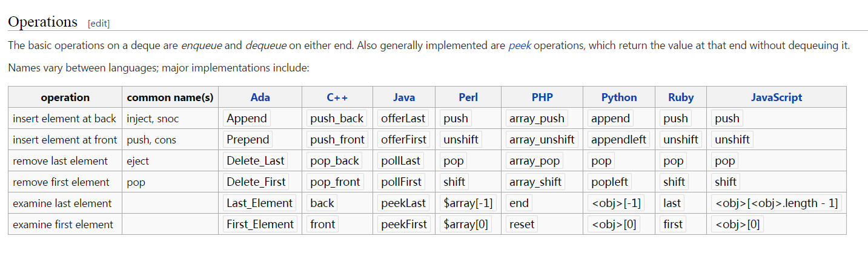Click the Delete_Last code in Ada column

[x=255, y=160]
